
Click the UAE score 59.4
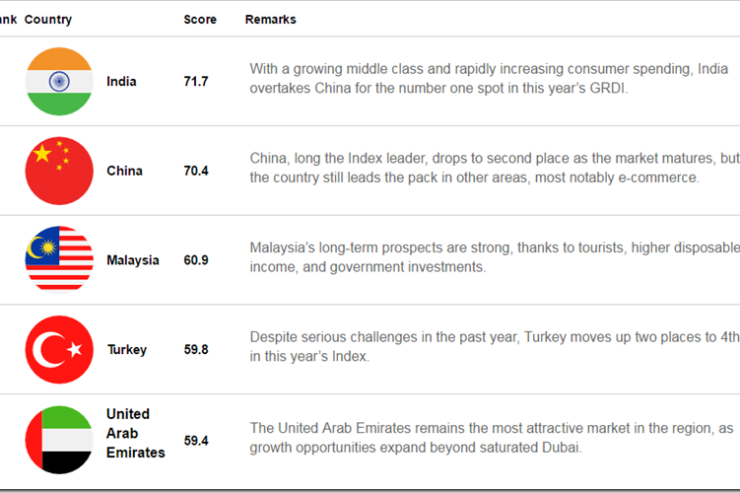196,441
